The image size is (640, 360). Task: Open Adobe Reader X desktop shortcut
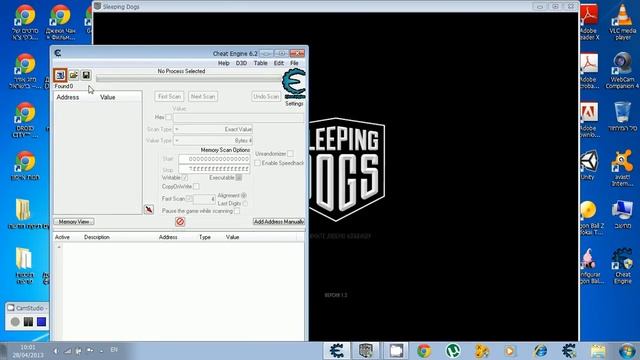coord(589,22)
